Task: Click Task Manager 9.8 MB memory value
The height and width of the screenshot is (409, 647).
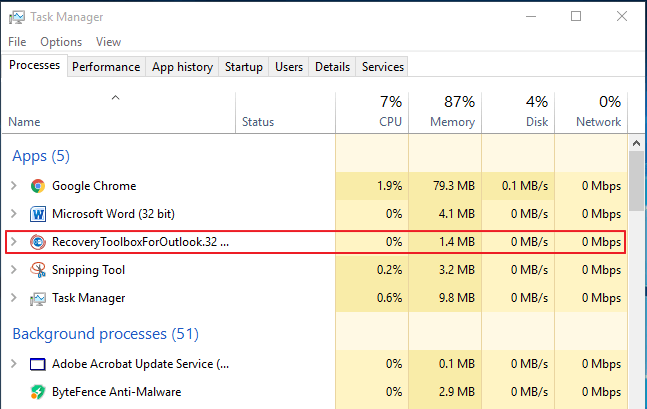Action: pos(457,298)
